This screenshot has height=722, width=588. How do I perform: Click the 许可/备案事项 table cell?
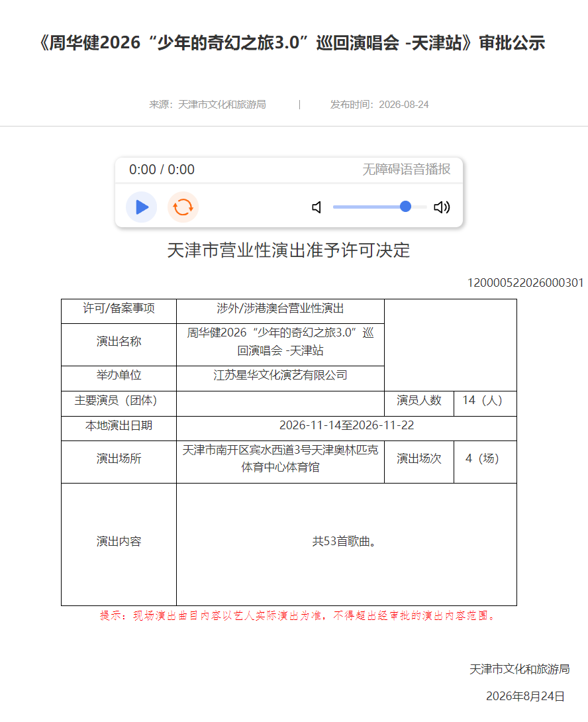click(x=119, y=311)
